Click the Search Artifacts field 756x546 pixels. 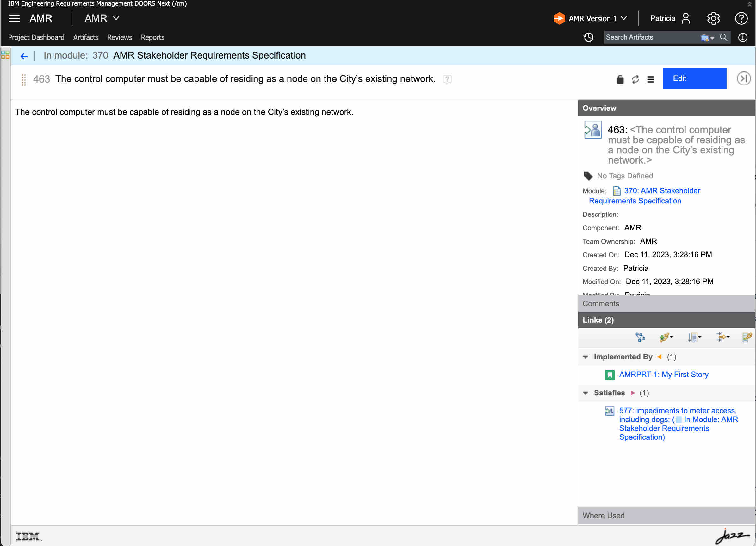pos(652,37)
